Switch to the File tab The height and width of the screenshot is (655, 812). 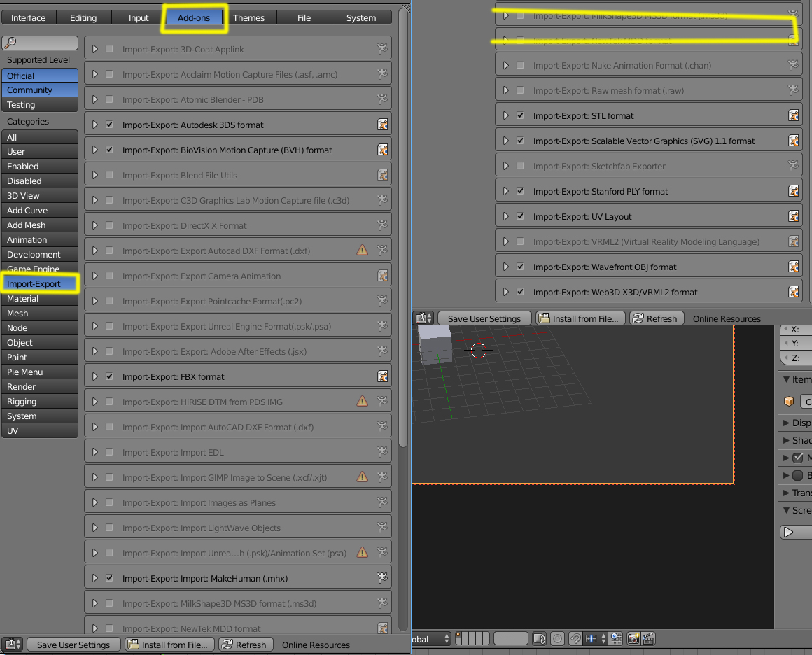pos(304,17)
